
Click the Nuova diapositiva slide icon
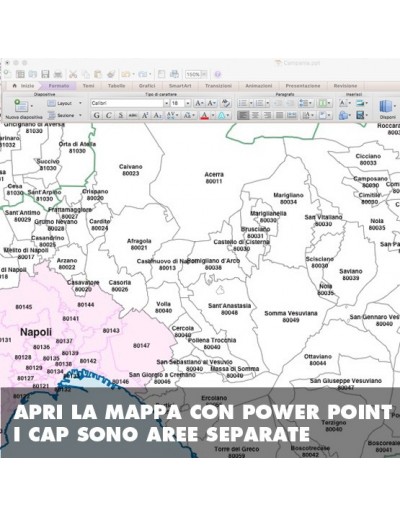point(21,106)
